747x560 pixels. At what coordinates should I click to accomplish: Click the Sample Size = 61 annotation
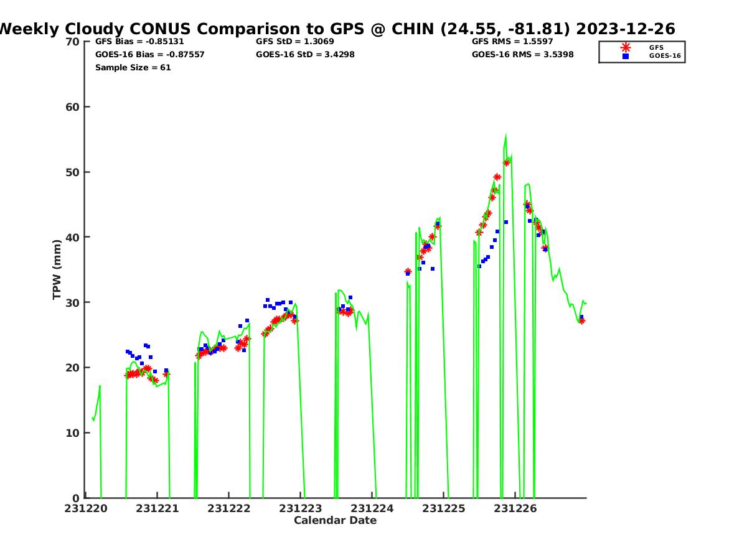point(133,67)
